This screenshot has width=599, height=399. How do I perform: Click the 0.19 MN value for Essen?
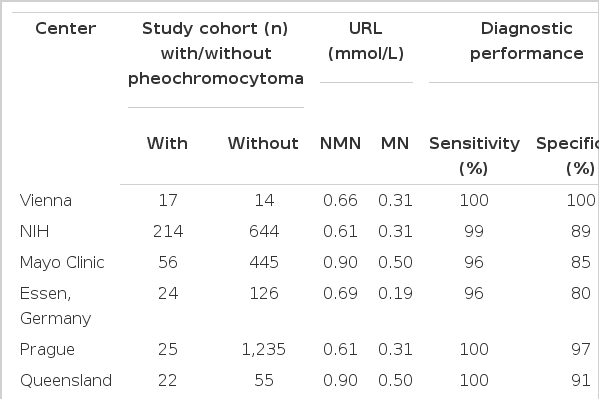(395, 294)
